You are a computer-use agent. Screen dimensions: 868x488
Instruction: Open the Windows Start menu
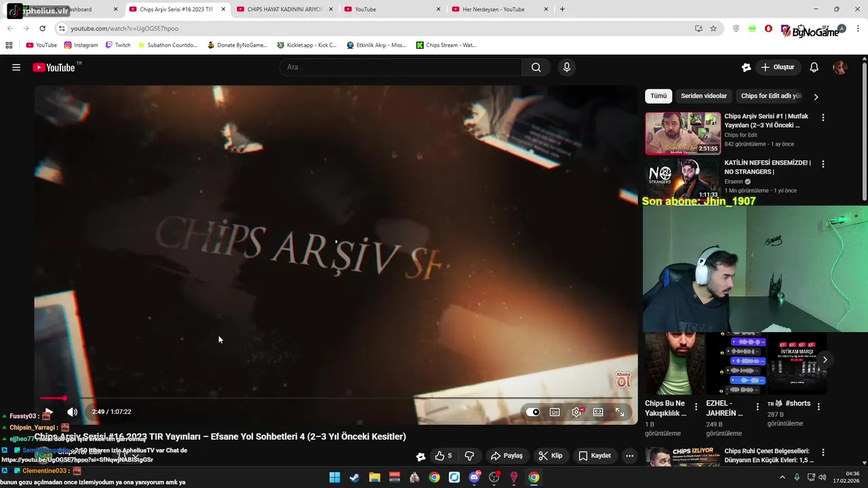(334, 477)
